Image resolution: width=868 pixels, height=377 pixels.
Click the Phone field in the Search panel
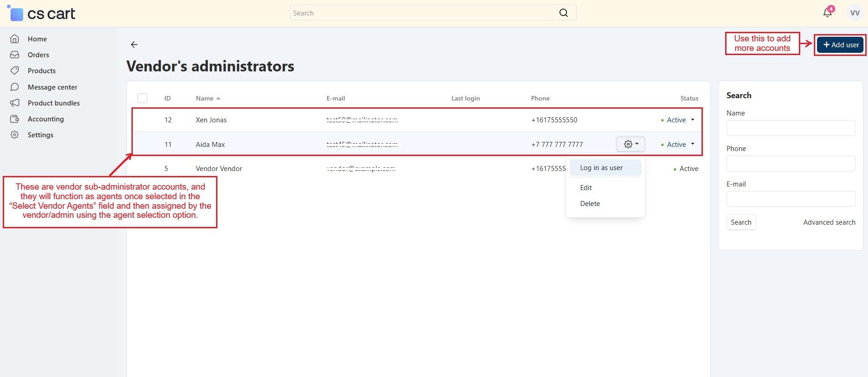point(791,164)
